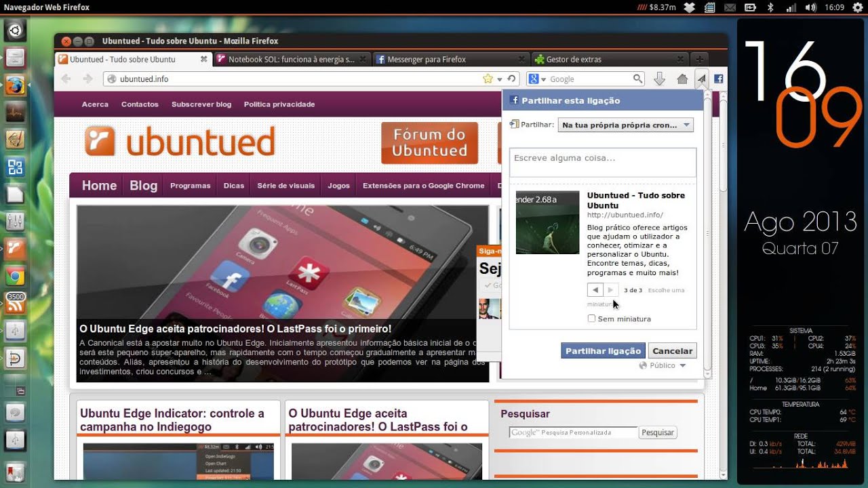The image size is (868, 488).
Task: Open the system settings gear menu
Action: [x=857, y=7]
